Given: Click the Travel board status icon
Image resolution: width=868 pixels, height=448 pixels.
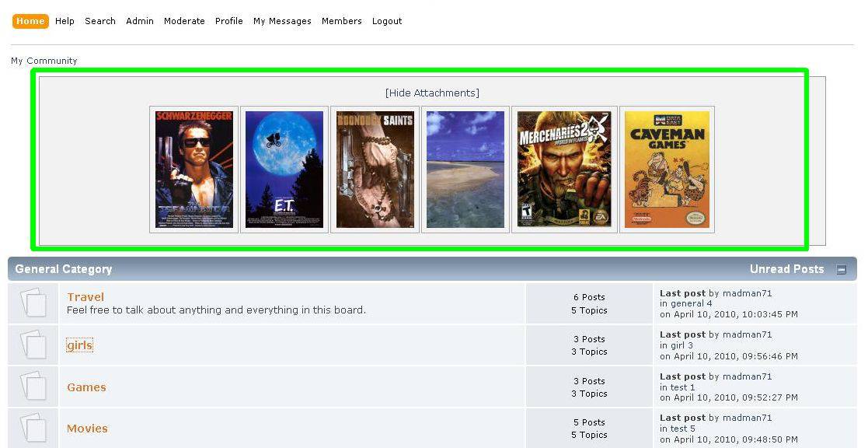Looking at the screenshot, I should [33, 303].
